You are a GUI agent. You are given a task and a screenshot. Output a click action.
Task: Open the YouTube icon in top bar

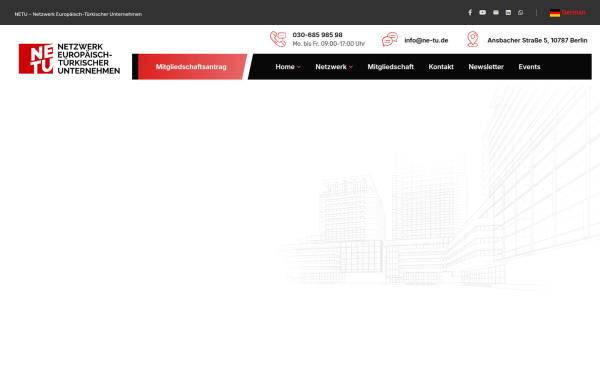[483, 13]
